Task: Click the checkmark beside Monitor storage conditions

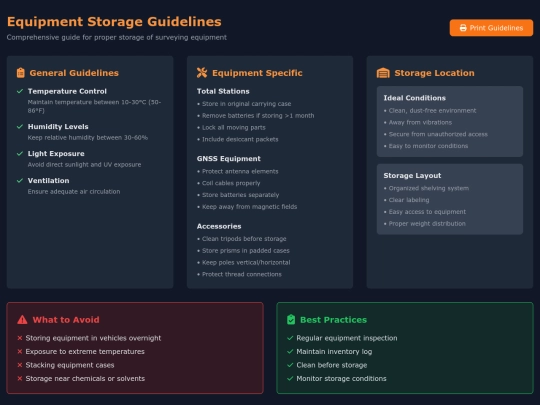Action: click(290, 378)
